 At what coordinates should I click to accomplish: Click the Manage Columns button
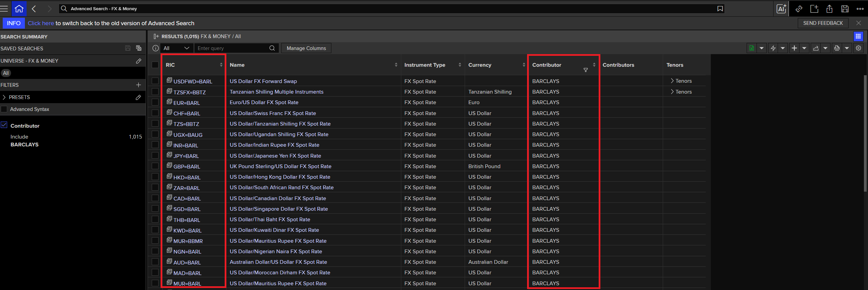pos(306,48)
